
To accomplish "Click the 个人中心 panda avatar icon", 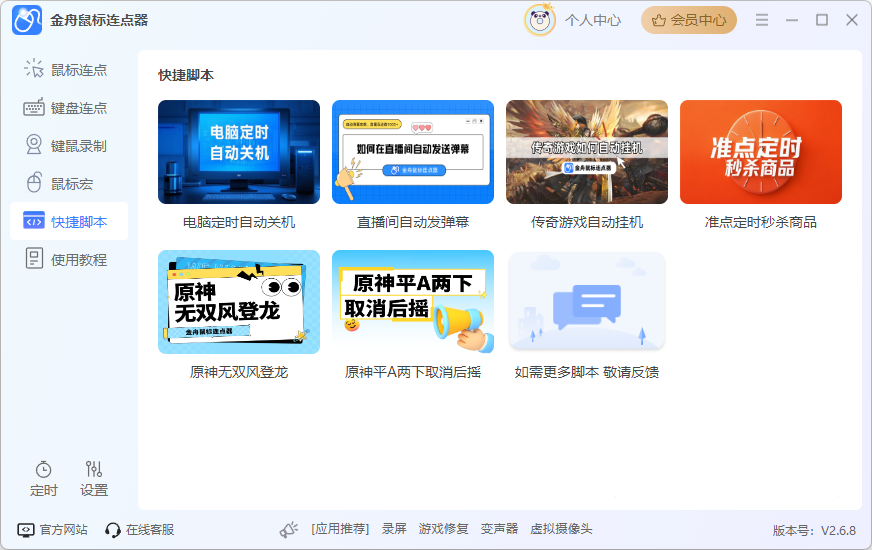I will coord(540,20).
